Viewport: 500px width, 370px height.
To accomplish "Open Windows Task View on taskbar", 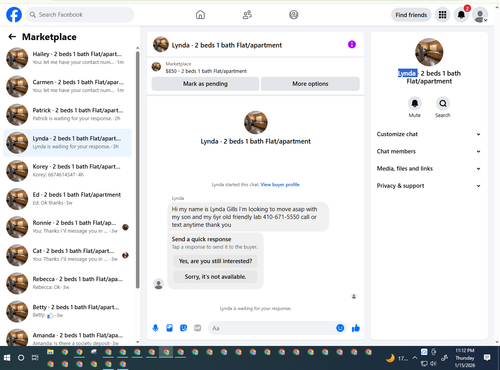I will point(35,358).
